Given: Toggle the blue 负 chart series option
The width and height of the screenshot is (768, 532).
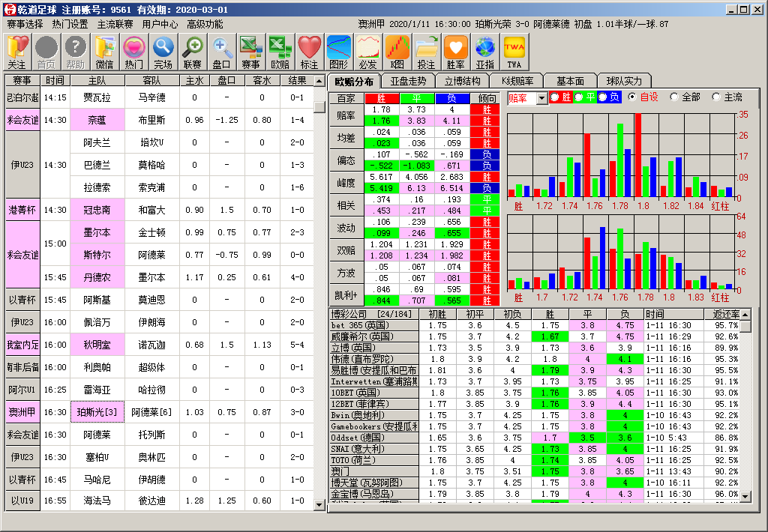Looking at the screenshot, I should pyautogui.click(x=608, y=97).
